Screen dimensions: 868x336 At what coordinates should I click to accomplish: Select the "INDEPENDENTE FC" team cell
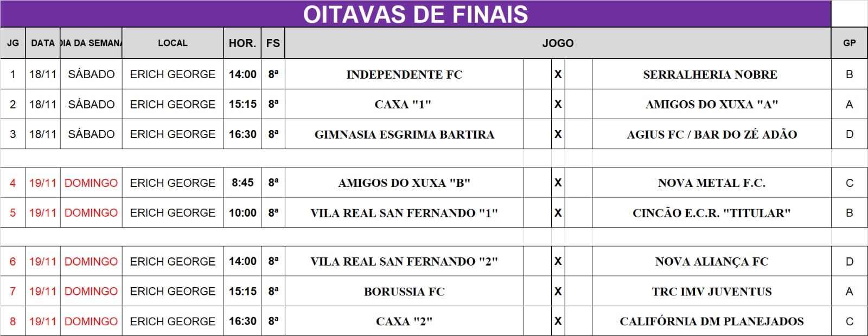pos(404,75)
